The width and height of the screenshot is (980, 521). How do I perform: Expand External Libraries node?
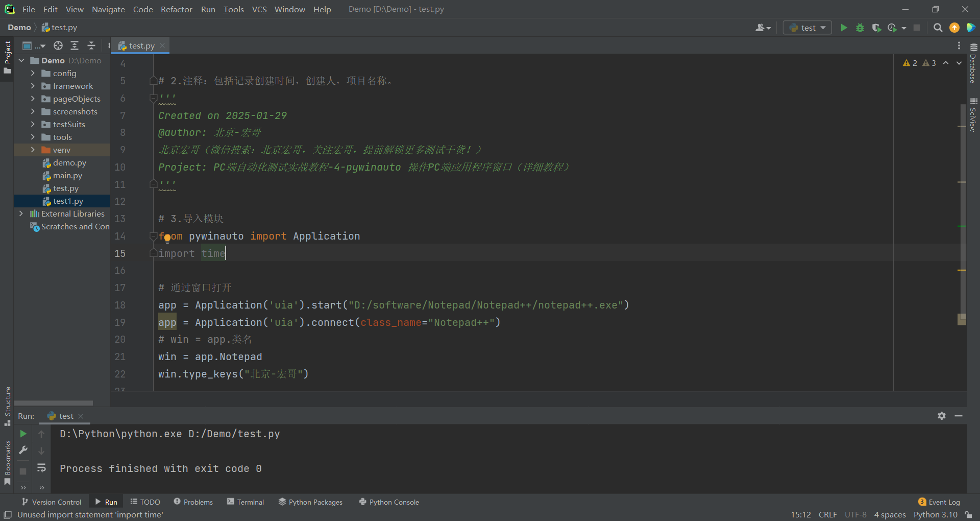pos(21,214)
